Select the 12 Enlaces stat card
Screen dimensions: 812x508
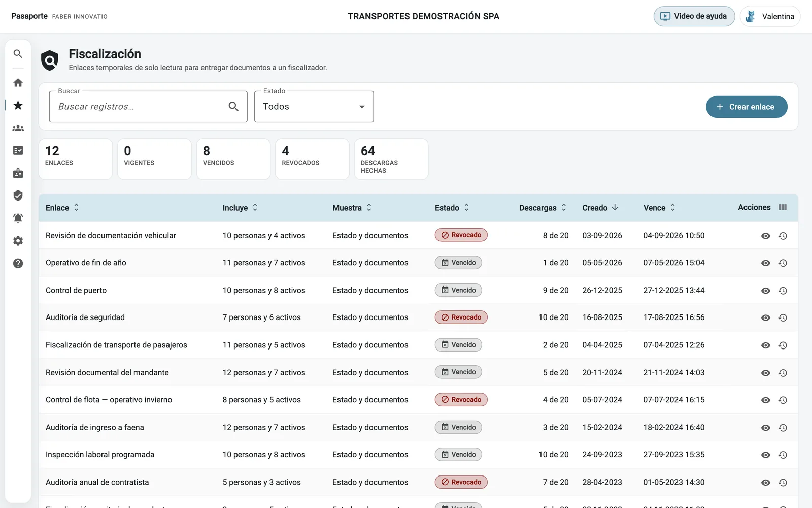75,159
